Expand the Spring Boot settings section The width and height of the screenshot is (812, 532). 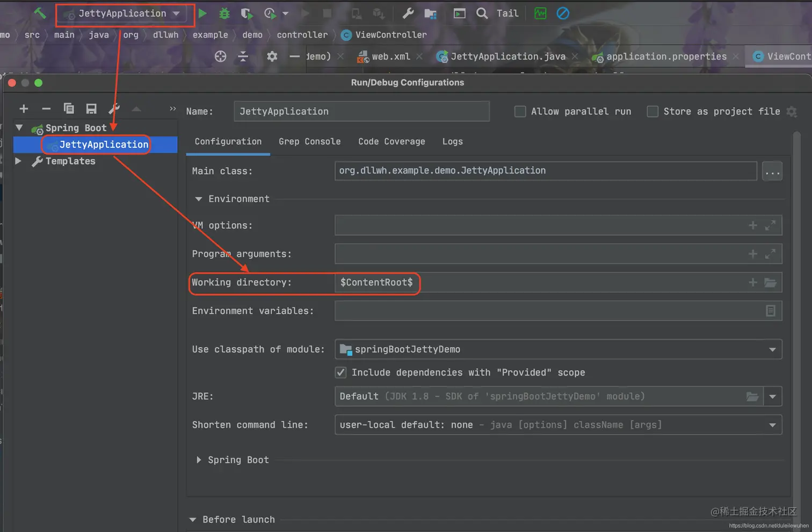point(199,460)
